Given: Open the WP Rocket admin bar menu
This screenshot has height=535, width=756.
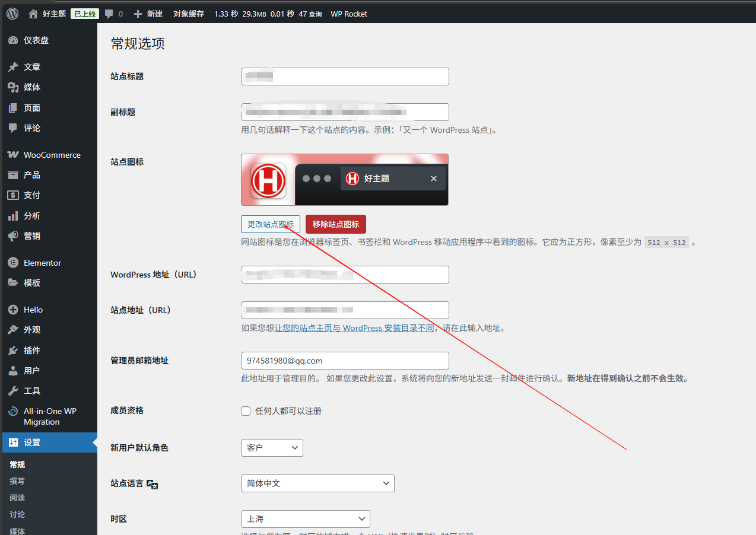Looking at the screenshot, I should click(x=349, y=14).
